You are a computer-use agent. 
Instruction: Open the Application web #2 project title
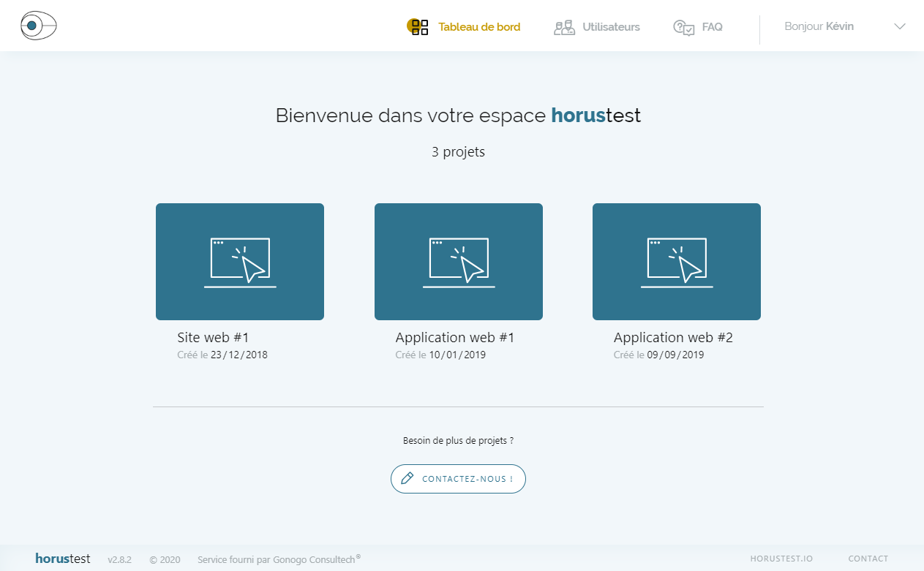coord(673,338)
